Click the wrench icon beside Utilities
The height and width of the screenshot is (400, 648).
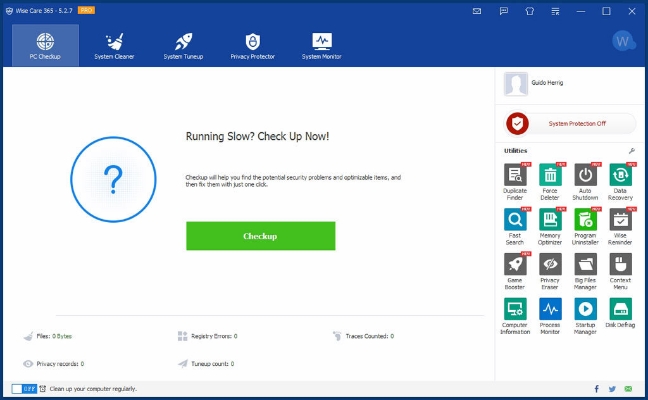pos(631,151)
